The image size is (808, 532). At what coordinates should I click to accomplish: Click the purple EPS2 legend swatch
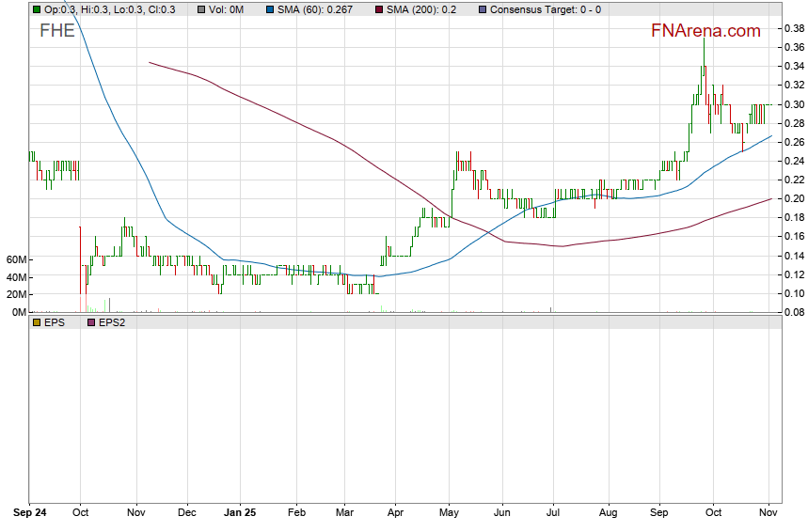pyautogui.click(x=90, y=322)
